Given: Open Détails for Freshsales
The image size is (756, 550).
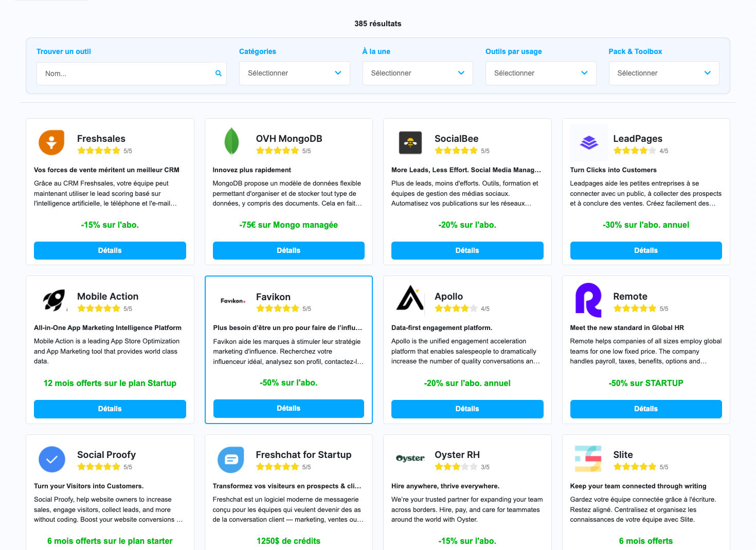Looking at the screenshot, I should coord(110,250).
